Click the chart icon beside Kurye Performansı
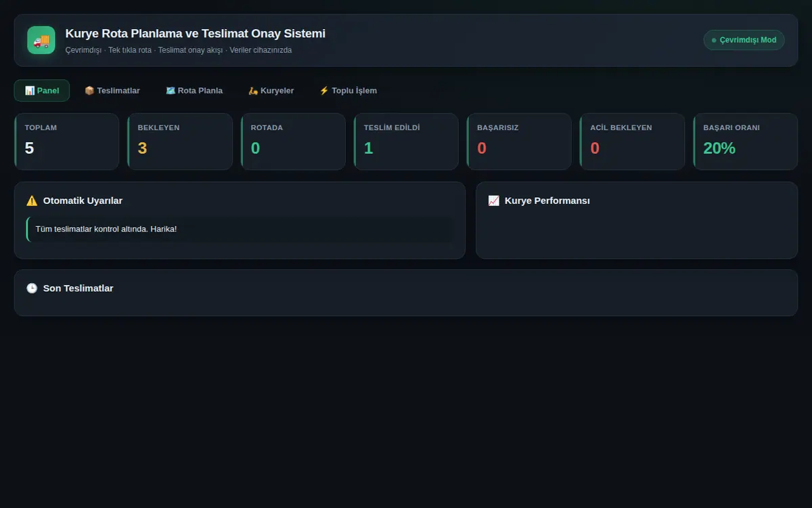 (493, 200)
